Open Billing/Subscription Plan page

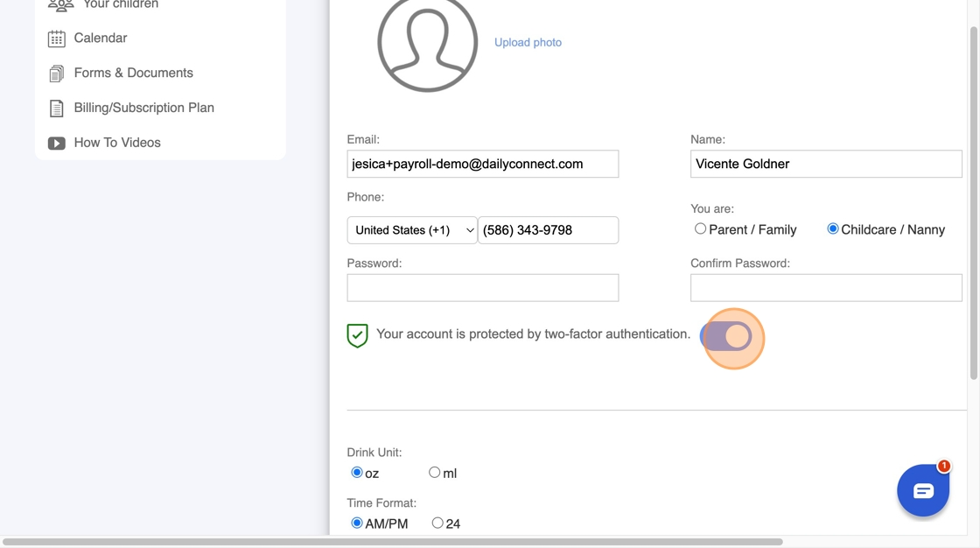(144, 109)
